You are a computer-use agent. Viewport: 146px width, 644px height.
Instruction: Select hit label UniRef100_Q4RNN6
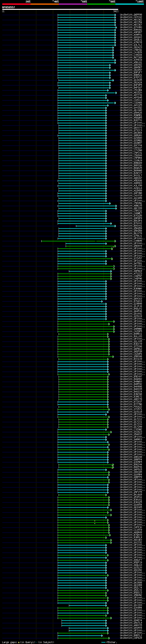pos(131,329)
